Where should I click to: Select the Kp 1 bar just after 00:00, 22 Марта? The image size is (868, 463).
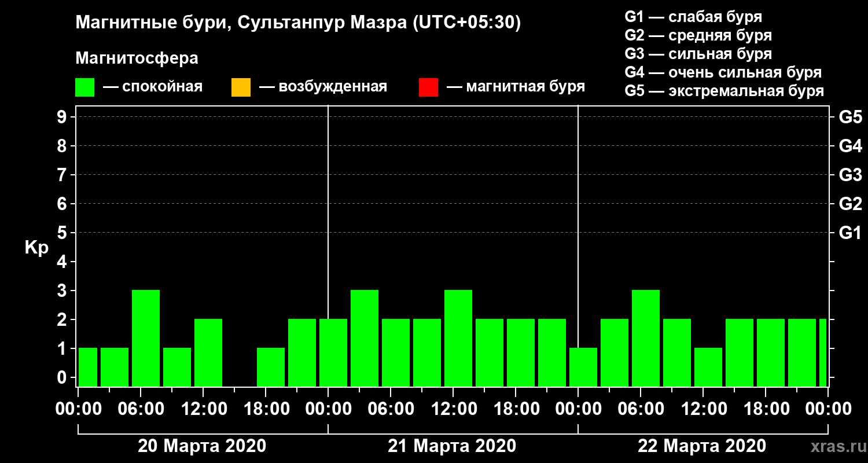point(583,367)
